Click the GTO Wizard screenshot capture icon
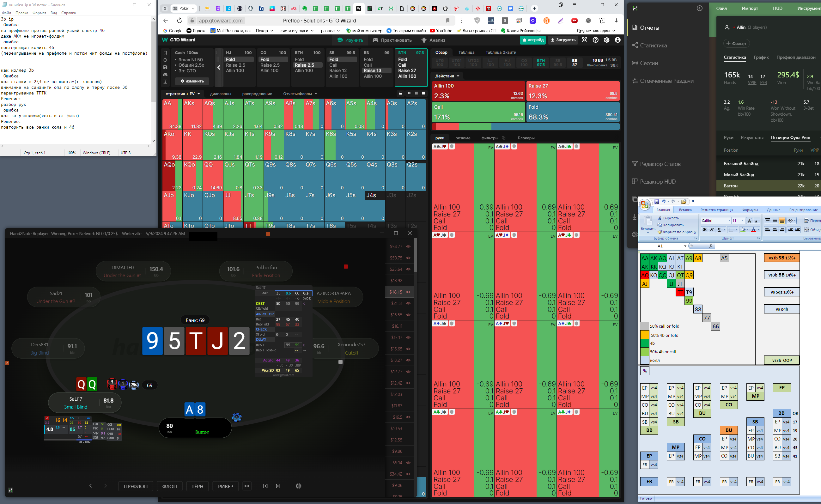821x504 pixels. click(x=585, y=40)
